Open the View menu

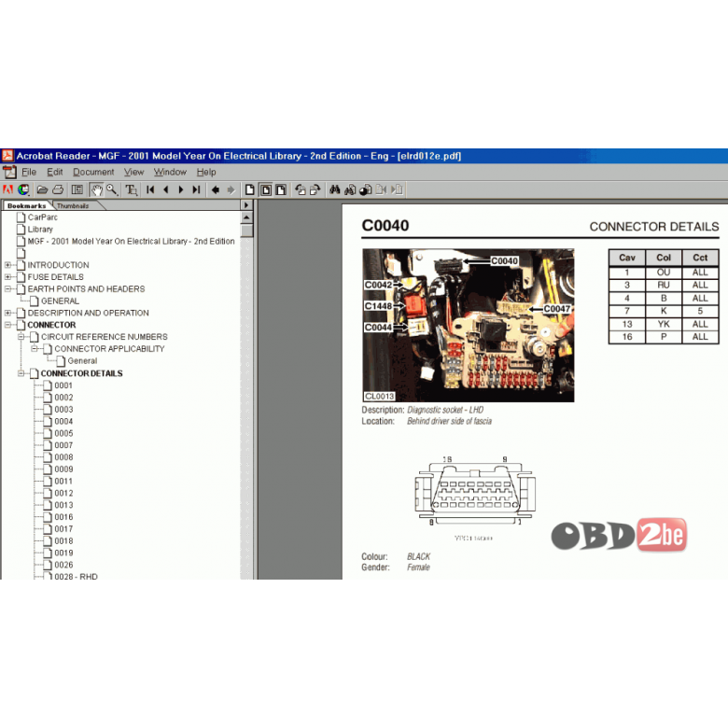click(133, 173)
